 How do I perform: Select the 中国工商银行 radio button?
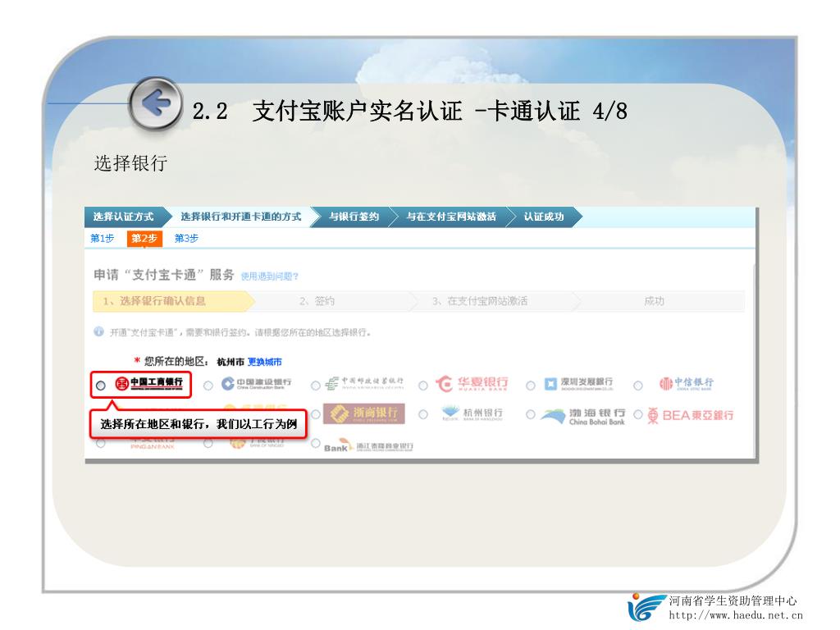[101, 386]
